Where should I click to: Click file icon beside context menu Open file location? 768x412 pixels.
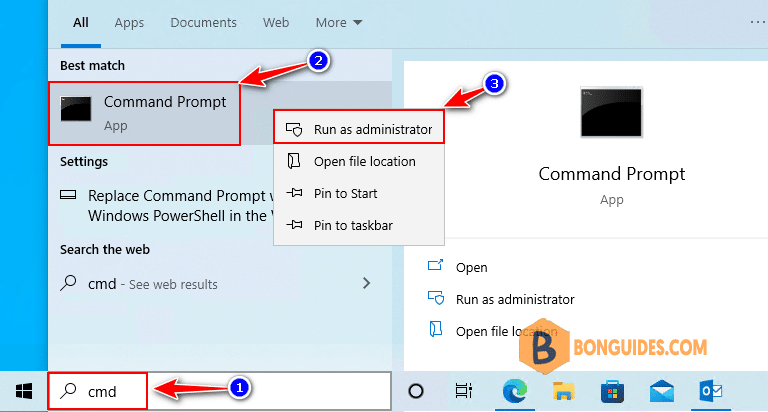click(293, 161)
